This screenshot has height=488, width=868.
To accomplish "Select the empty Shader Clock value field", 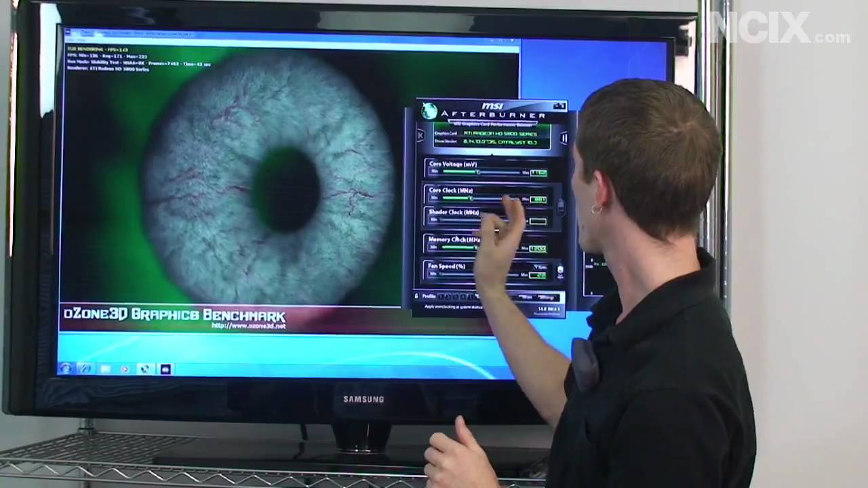I will tap(538, 221).
